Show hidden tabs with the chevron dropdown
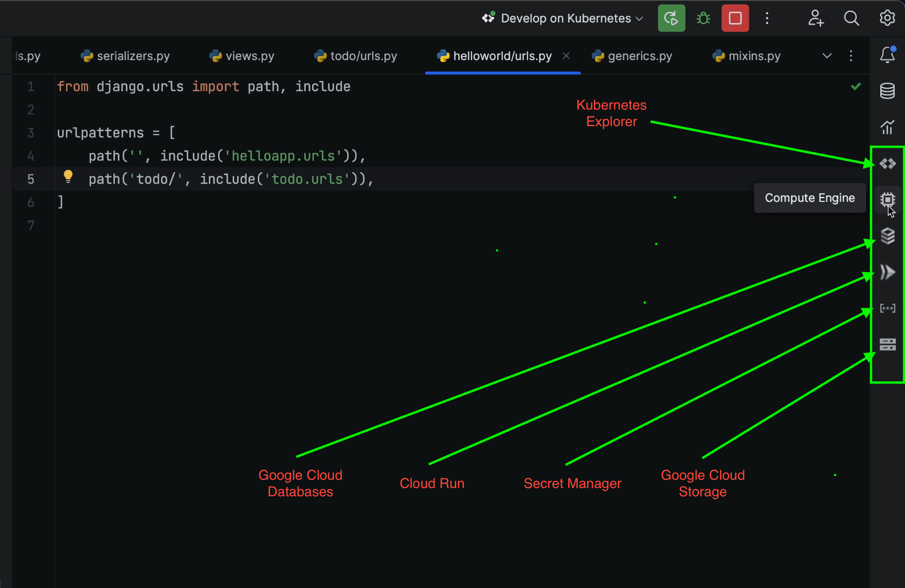Image resolution: width=905 pixels, height=588 pixels. [827, 56]
